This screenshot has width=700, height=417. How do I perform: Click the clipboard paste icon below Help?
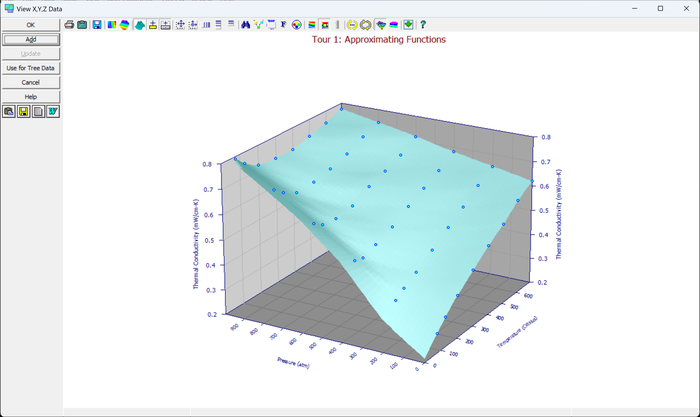coord(9,111)
